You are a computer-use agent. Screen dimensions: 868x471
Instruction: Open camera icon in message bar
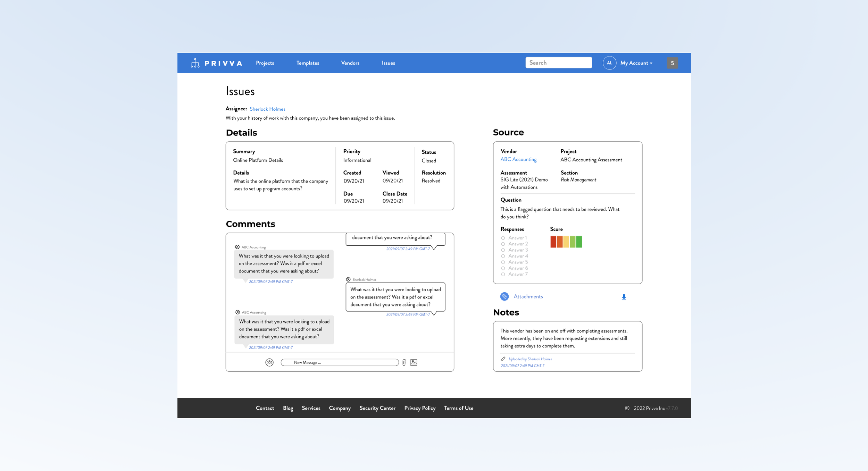coord(269,362)
